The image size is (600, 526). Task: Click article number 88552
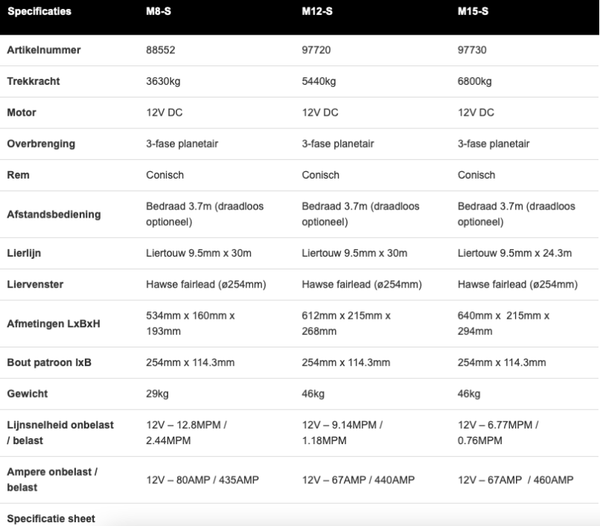click(161, 48)
